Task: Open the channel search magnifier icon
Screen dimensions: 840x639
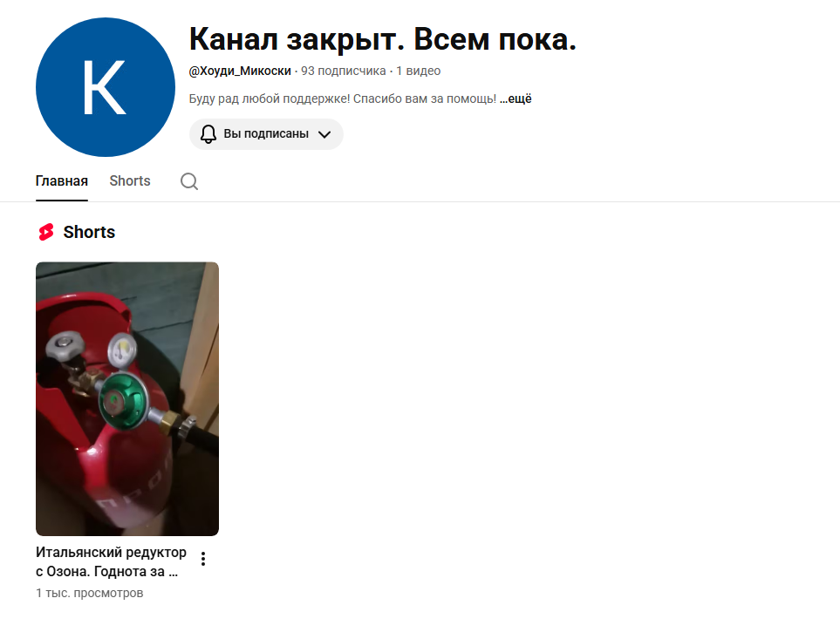Action: click(x=189, y=181)
